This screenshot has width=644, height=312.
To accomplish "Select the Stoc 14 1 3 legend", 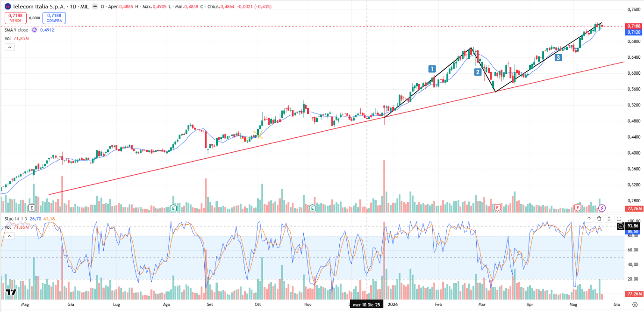I will click(16, 218).
